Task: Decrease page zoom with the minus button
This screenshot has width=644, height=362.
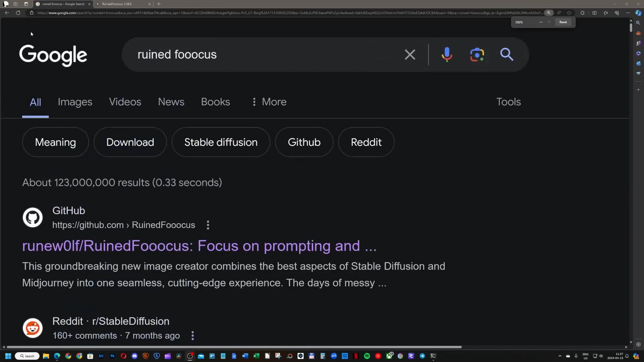Action: [541, 22]
